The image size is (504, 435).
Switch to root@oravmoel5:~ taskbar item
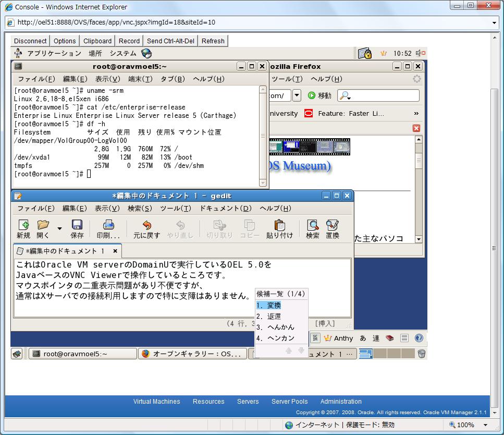82,354
